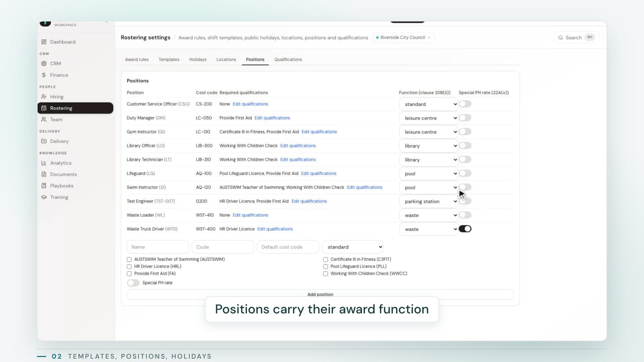Disable Special PH rate for Waste Truck Driver
Screen dimensions: 644x362
coord(465,229)
